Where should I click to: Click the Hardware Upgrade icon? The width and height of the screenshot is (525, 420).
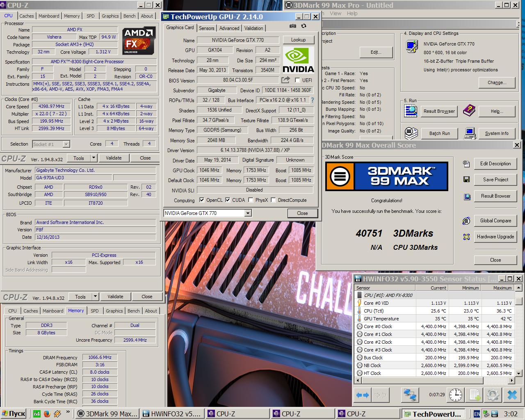(466, 237)
